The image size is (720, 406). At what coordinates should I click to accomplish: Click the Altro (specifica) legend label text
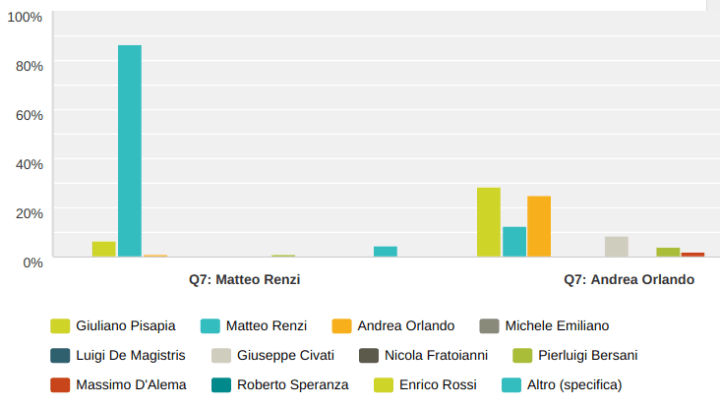coord(576,384)
